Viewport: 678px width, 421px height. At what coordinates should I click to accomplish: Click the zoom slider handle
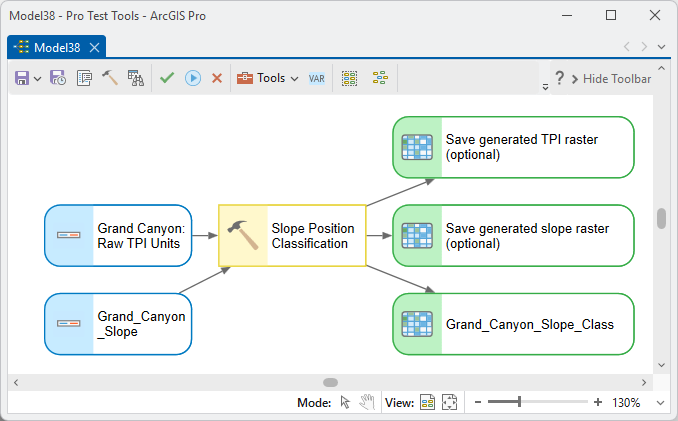(x=519, y=402)
